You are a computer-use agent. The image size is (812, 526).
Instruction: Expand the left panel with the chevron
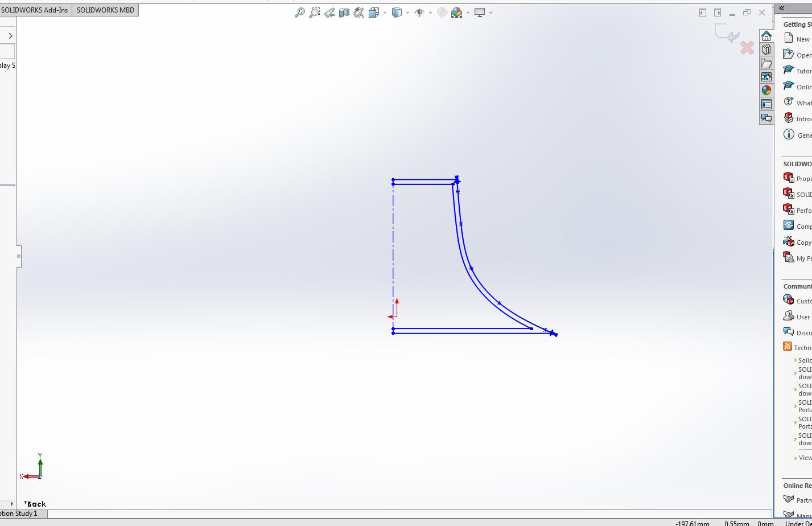click(10, 36)
